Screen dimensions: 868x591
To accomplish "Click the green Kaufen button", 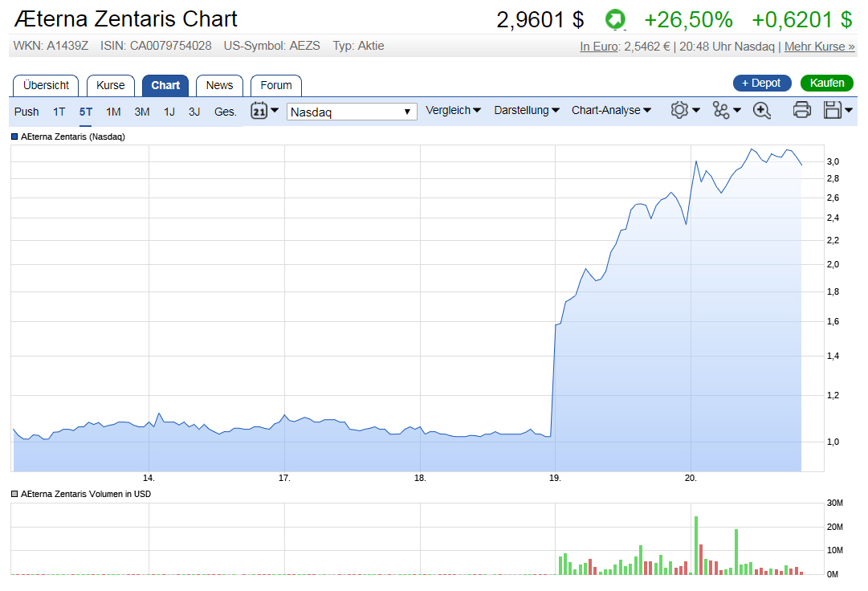I will coord(826,83).
